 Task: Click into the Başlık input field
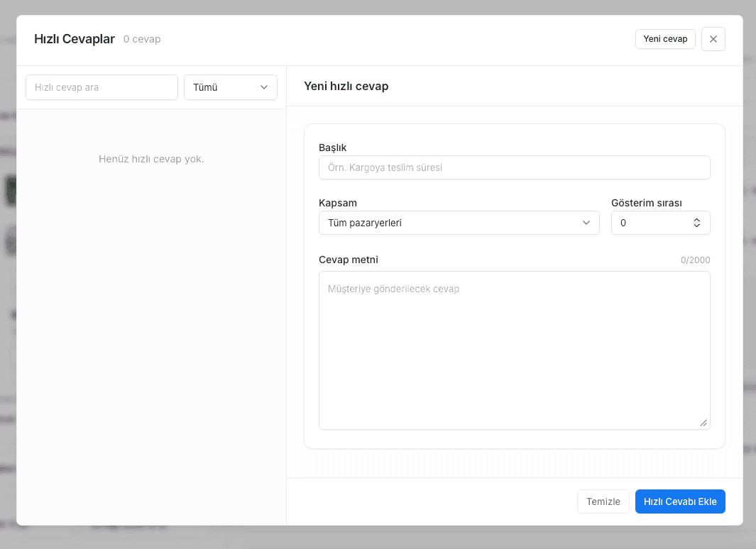point(515,167)
